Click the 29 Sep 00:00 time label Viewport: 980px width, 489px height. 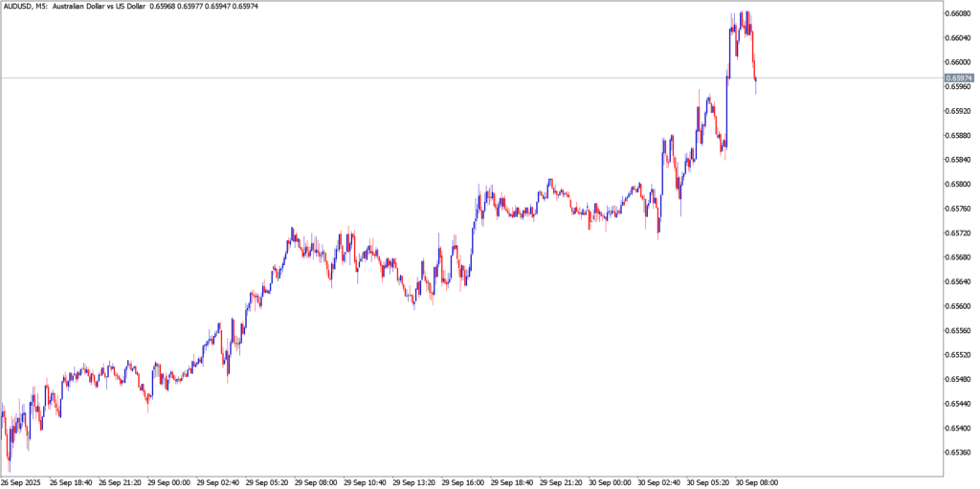click(x=168, y=482)
